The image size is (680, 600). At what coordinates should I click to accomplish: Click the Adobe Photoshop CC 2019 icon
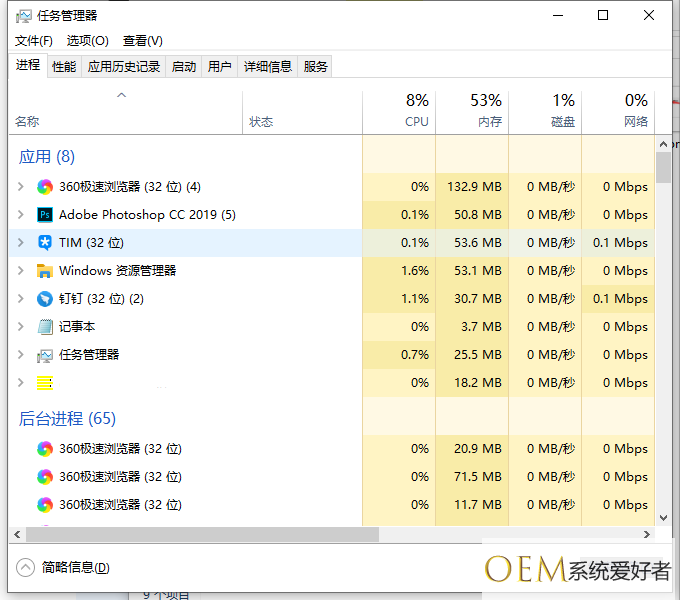(x=45, y=215)
